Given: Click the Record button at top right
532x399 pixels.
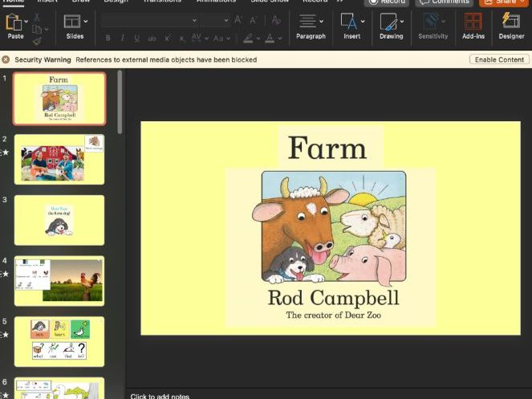Looking at the screenshot, I should tap(387, 2).
